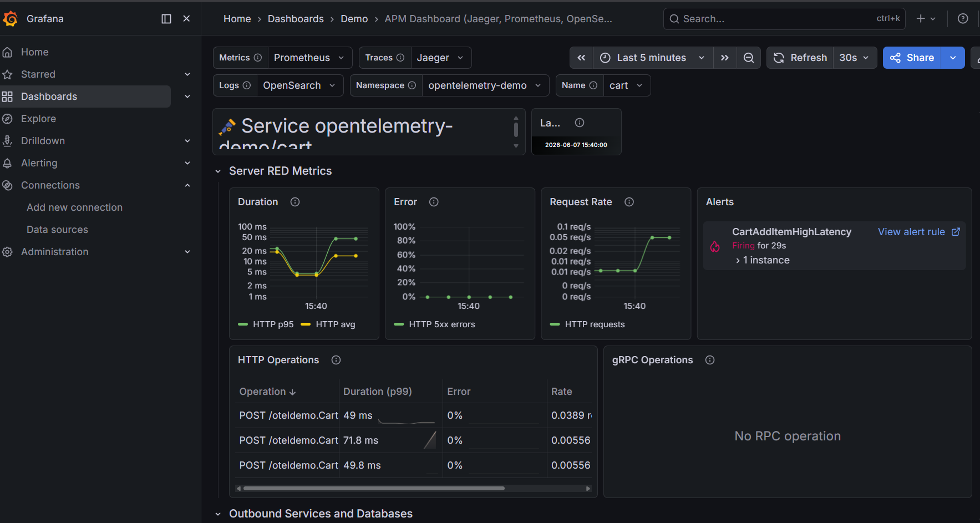Shift time range backwards
This screenshot has width=980, height=523.
581,58
